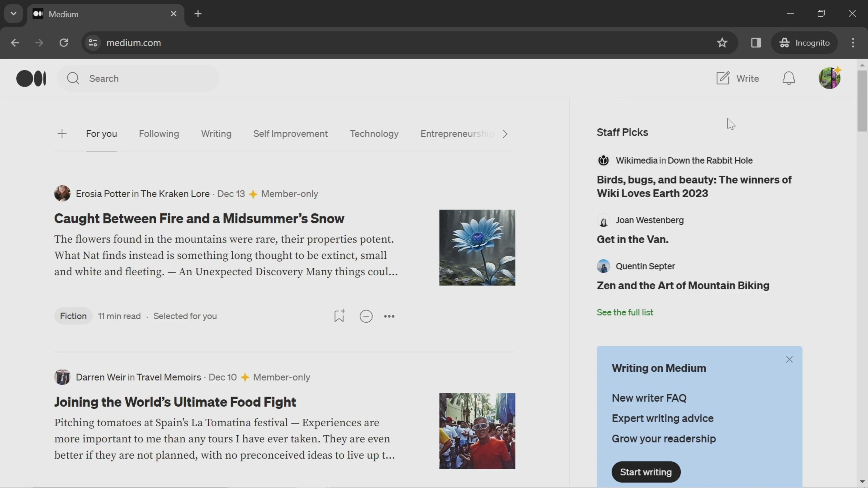
Task: Close the Writing on Medium card
Action: 789,359
